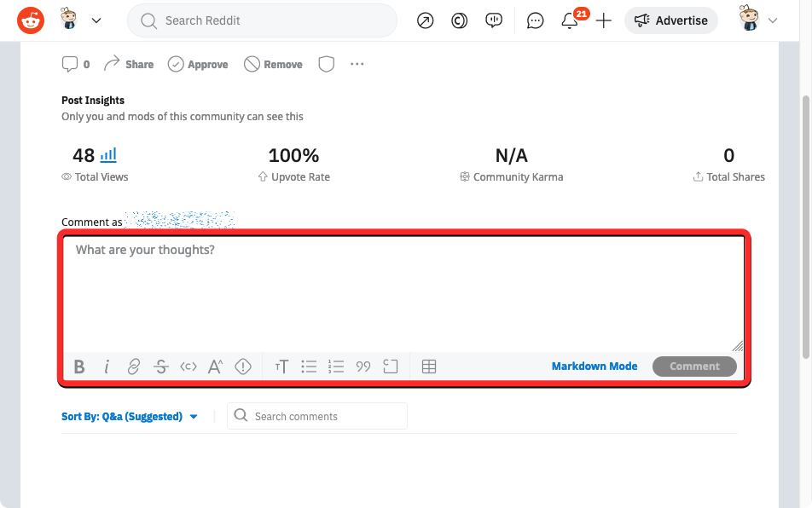Toggle inline code formatting
The image size is (812, 508).
(x=188, y=367)
